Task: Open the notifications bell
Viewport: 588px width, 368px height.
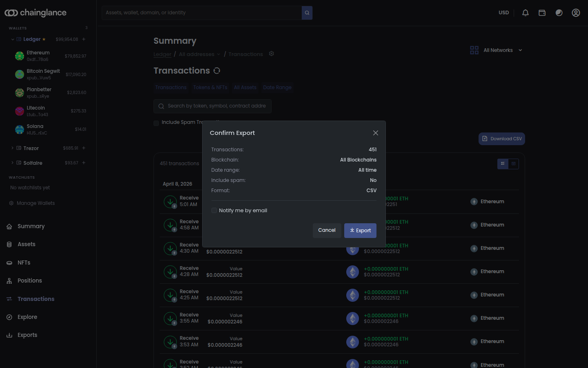Action: (526, 13)
